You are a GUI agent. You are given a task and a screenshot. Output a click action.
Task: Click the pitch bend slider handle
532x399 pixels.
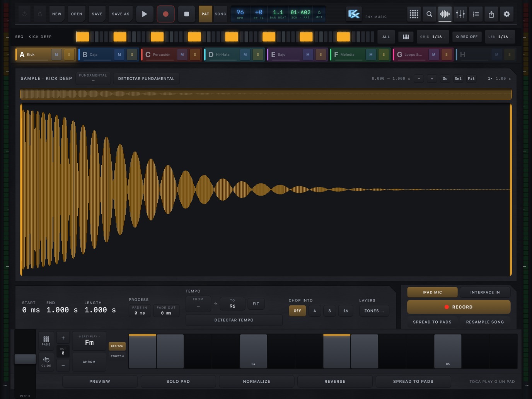click(x=25, y=359)
